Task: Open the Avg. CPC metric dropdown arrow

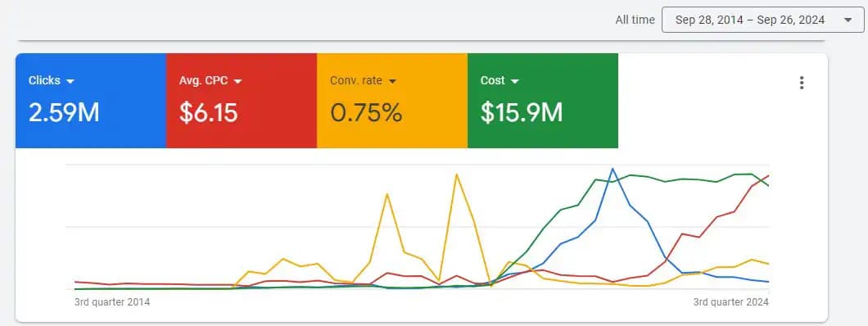Action: click(x=238, y=81)
